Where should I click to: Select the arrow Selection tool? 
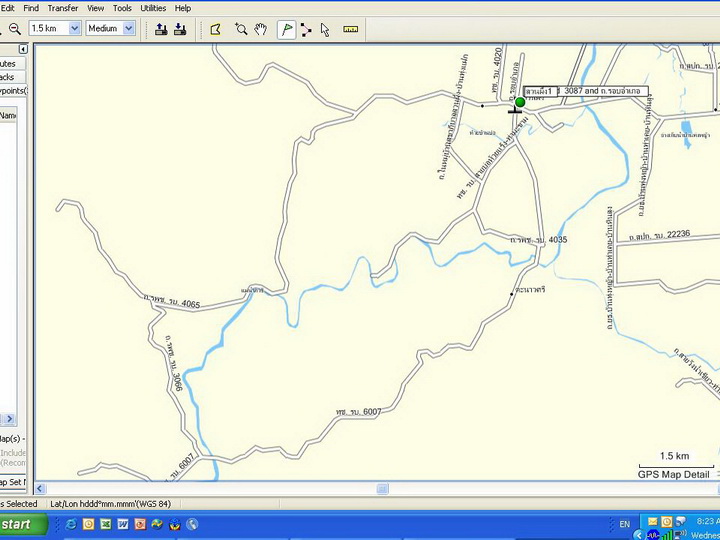(x=325, y=29)
